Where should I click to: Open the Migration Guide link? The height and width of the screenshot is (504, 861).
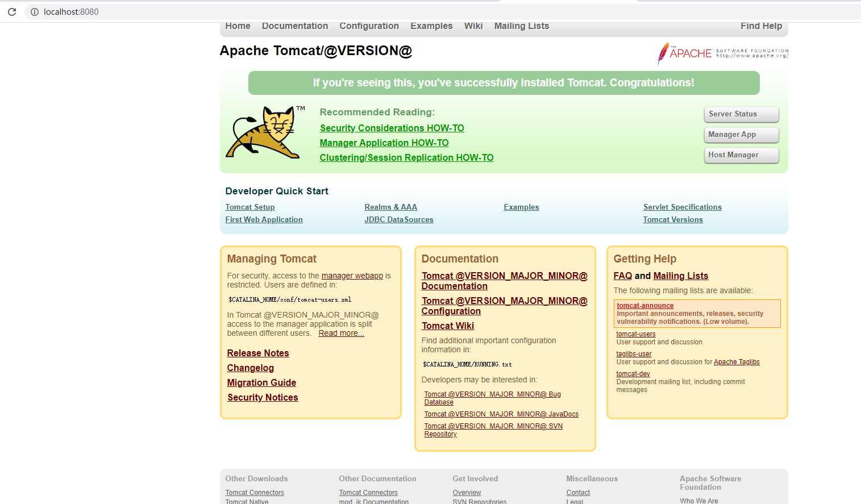pyautogui.click(x=261, y=383)
